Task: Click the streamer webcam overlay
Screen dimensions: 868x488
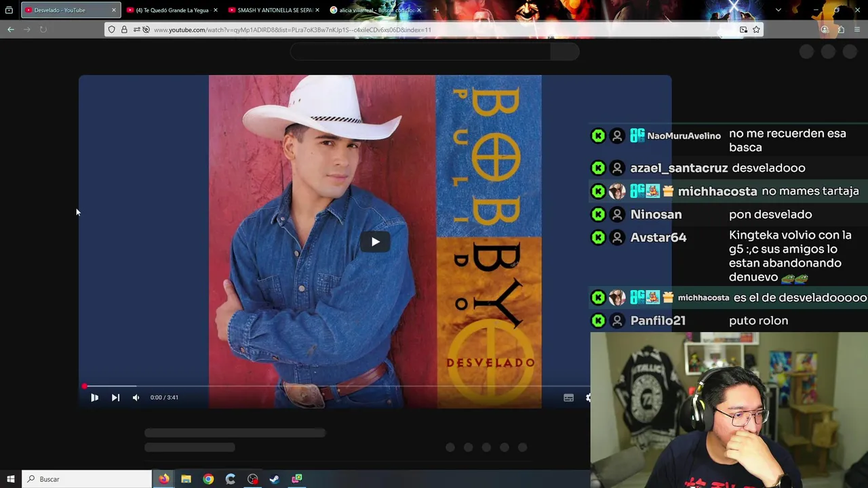Action: click(x=729, y=410)
